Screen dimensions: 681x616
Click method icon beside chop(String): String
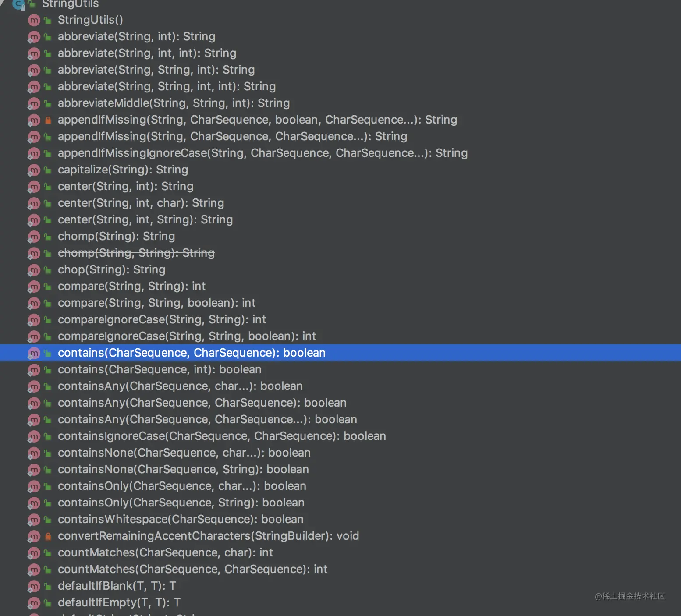34,270
